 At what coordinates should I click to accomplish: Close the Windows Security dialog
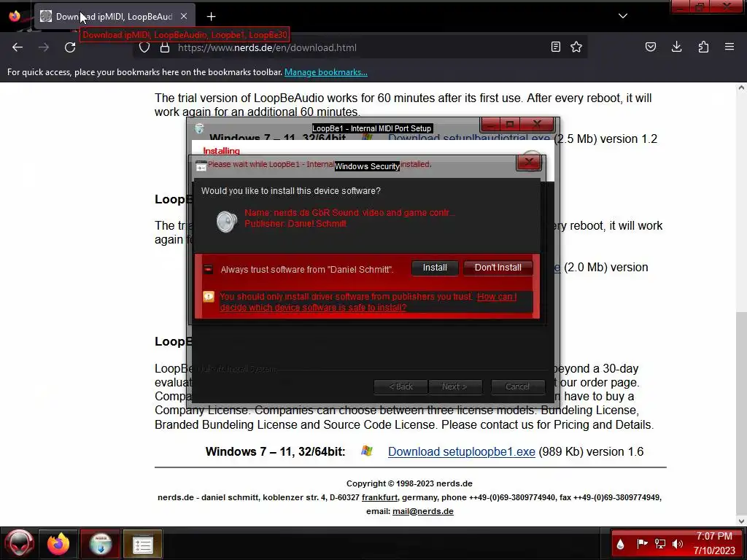tap(529, 163)
